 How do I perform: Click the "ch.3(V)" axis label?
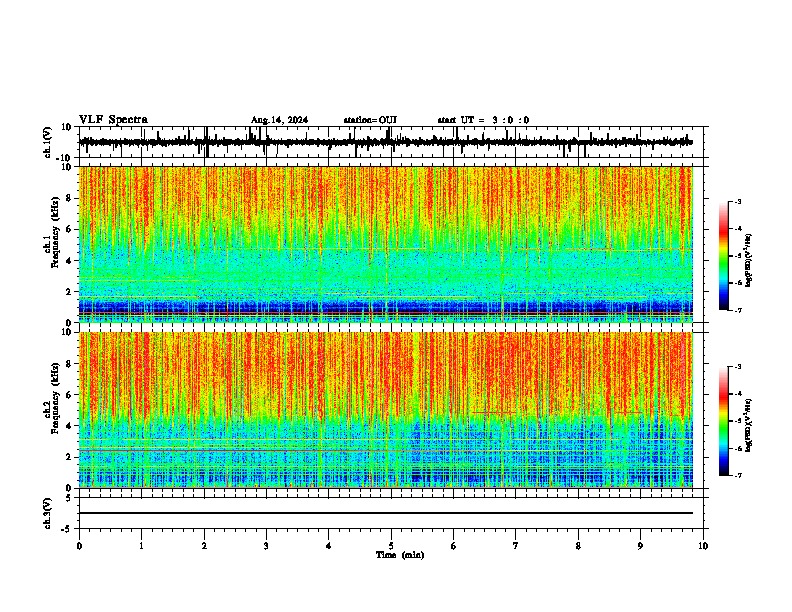(48, 513)
